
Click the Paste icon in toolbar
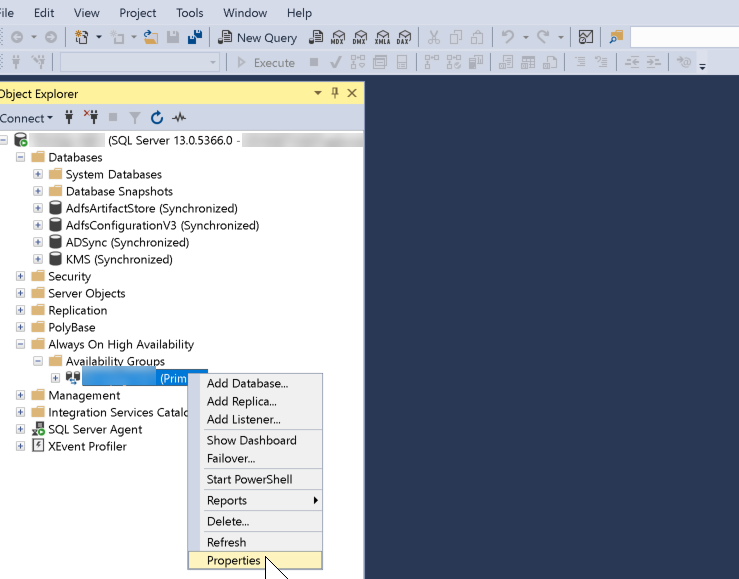pyautogui.click(x=477, y=37)
